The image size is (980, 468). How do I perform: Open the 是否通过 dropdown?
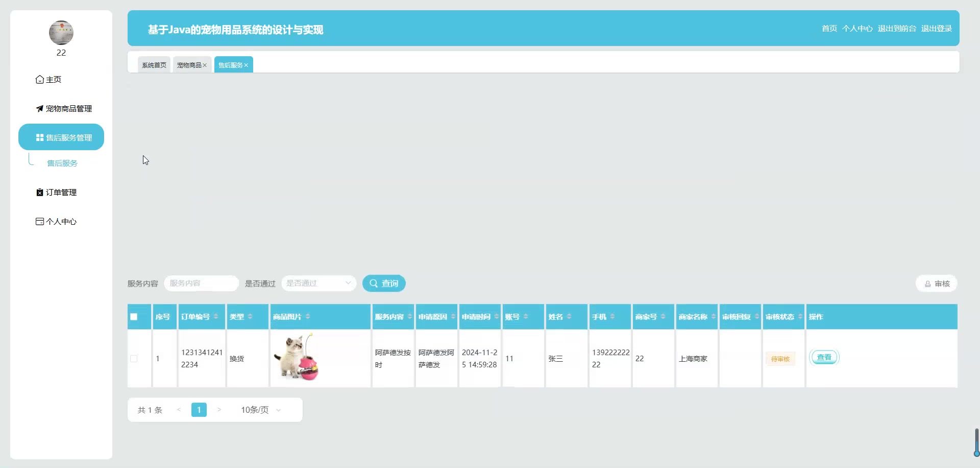pos(319,283)
